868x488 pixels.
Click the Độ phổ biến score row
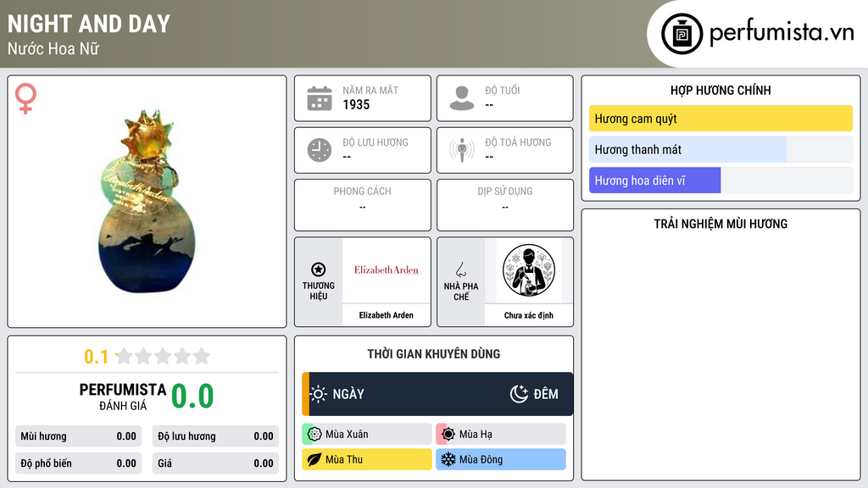[x=78, y=463]
